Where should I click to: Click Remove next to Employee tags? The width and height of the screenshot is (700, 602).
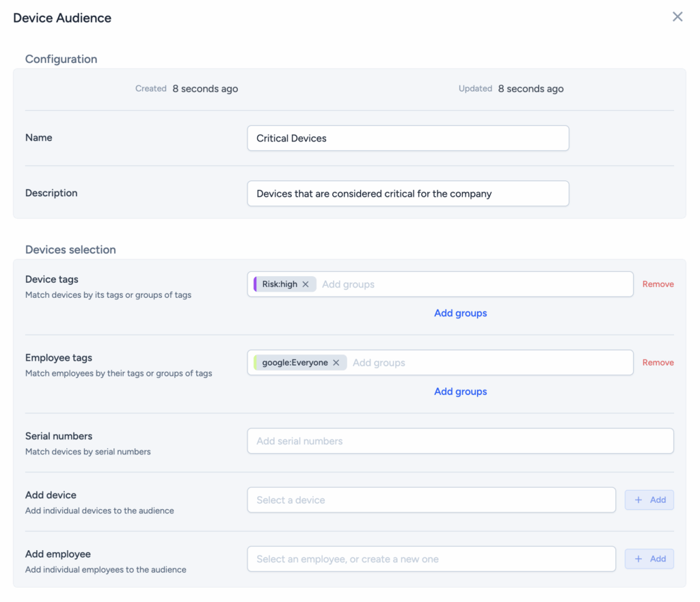click(658, 363)
